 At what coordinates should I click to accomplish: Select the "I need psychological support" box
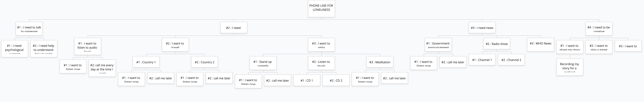14,49
